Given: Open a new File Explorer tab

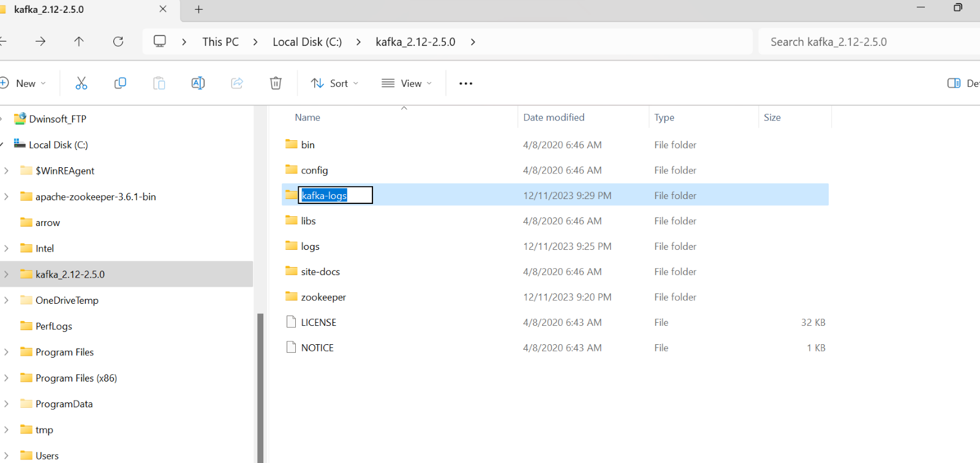Looking at the screenshot, I should pyautogui.click(x=198, y=9).
